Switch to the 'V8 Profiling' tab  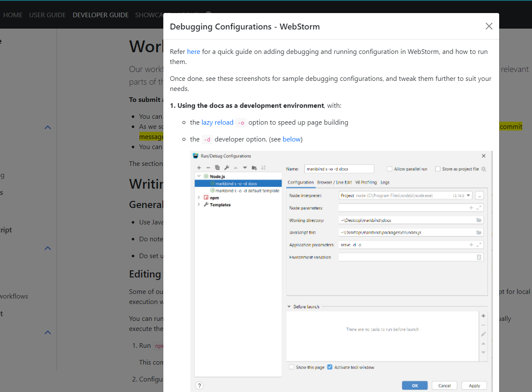click(366, 182)
